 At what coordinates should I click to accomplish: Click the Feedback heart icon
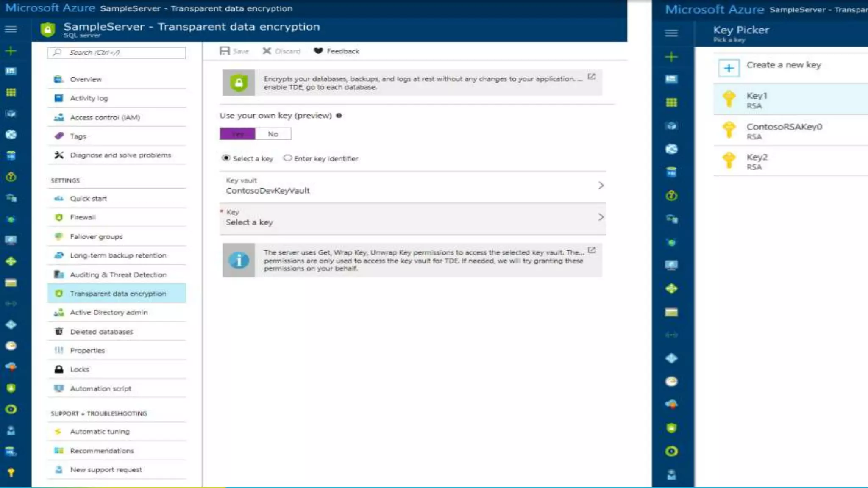tap(318, 51)
